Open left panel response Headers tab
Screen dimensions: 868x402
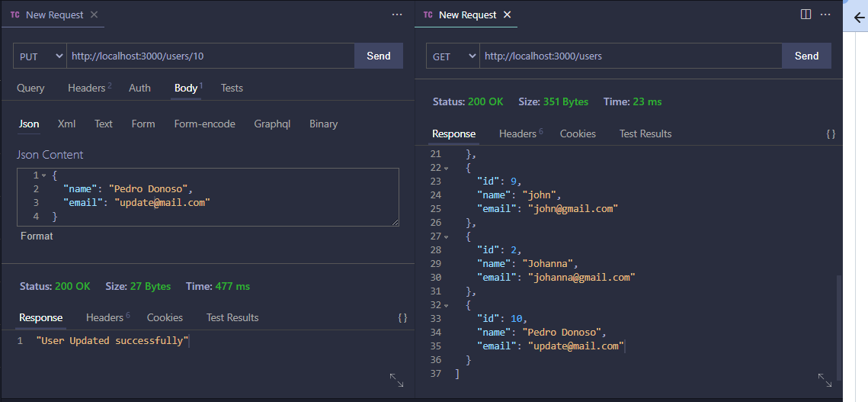point(107,318)
